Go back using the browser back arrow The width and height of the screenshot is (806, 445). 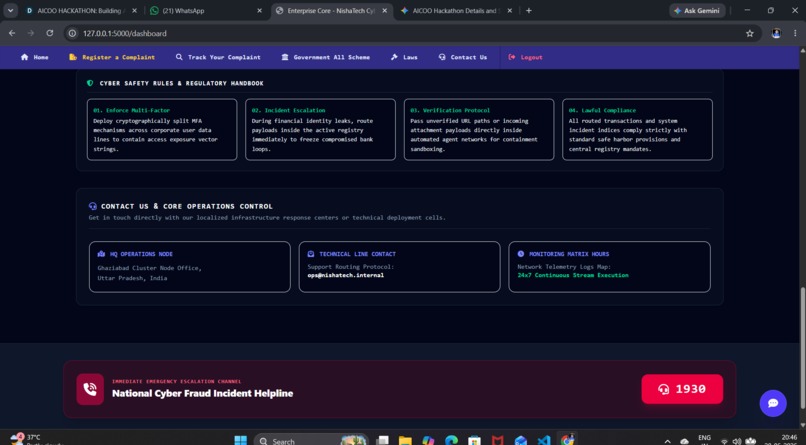point(12,33)
